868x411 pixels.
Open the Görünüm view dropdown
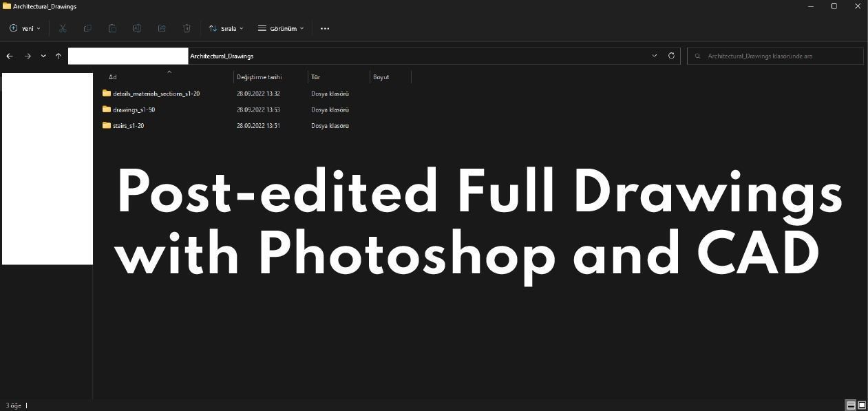pyautogui.click(x=281, y=28)
